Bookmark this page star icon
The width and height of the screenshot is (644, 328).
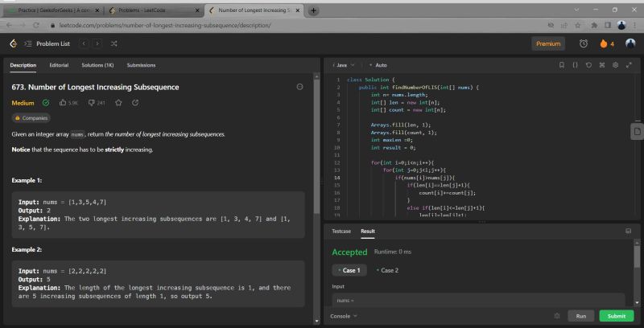tap(577, 26)
